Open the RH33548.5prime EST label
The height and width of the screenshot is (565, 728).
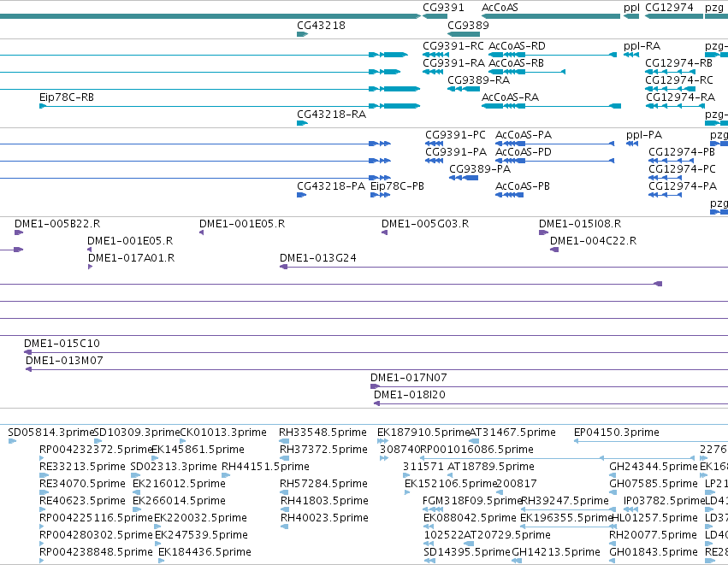323,433
